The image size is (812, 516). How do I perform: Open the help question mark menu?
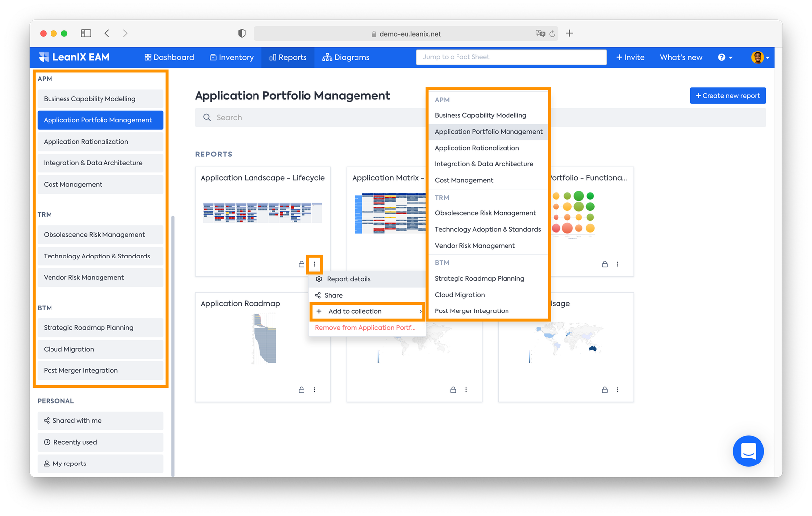tap(725, 57)
